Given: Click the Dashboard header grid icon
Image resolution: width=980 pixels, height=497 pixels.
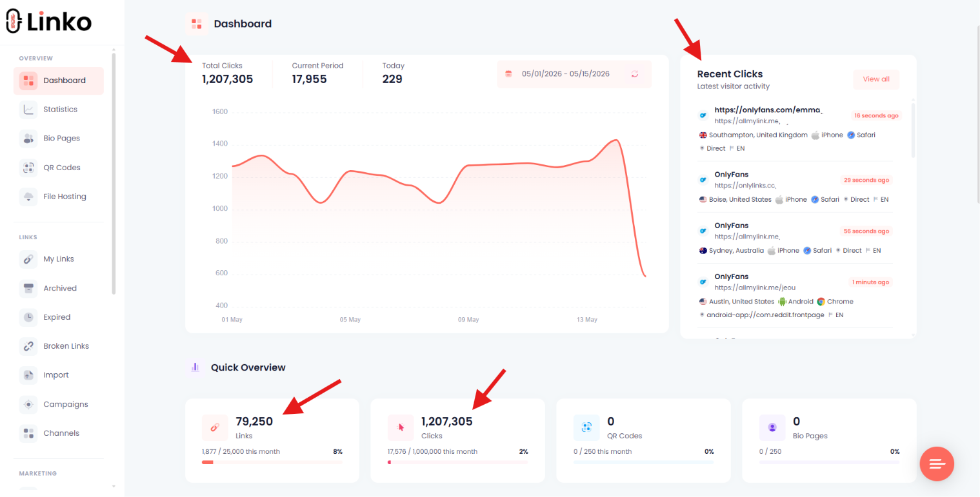Looking at the screenshot, I should point(197,24).
